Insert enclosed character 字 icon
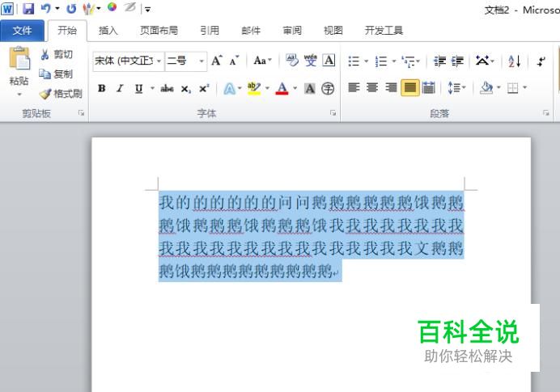Image resolution: width=560 pixels, height=392 pixels. pos(328,88)
